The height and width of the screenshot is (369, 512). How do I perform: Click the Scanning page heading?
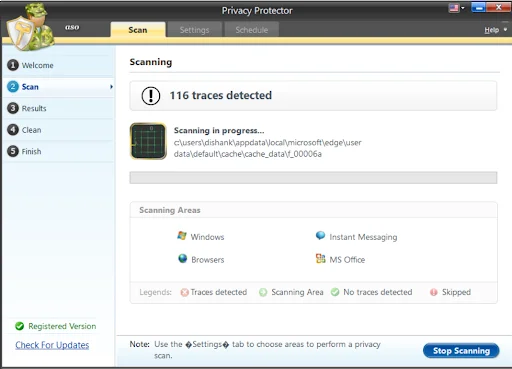pyautogui.click(x=151, y=62)
